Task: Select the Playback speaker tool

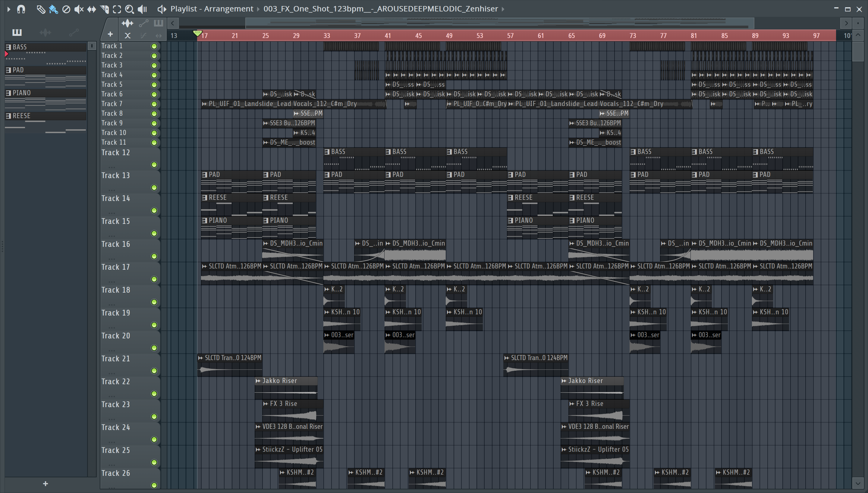Action: [142, 9]
